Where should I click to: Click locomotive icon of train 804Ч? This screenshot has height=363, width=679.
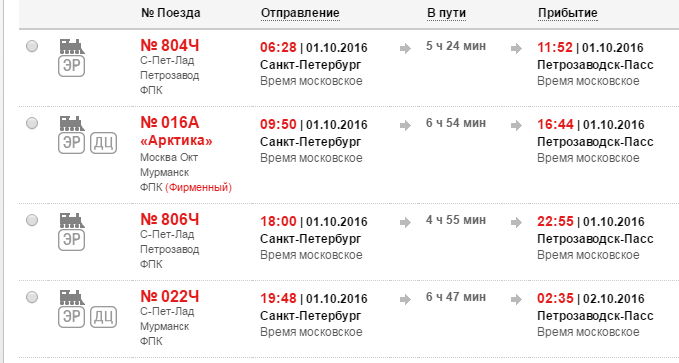[72, 46]
